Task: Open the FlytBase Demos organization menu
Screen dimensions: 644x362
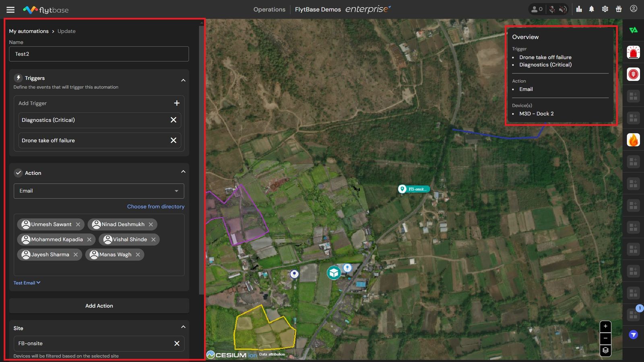Action: pos(318,9)
